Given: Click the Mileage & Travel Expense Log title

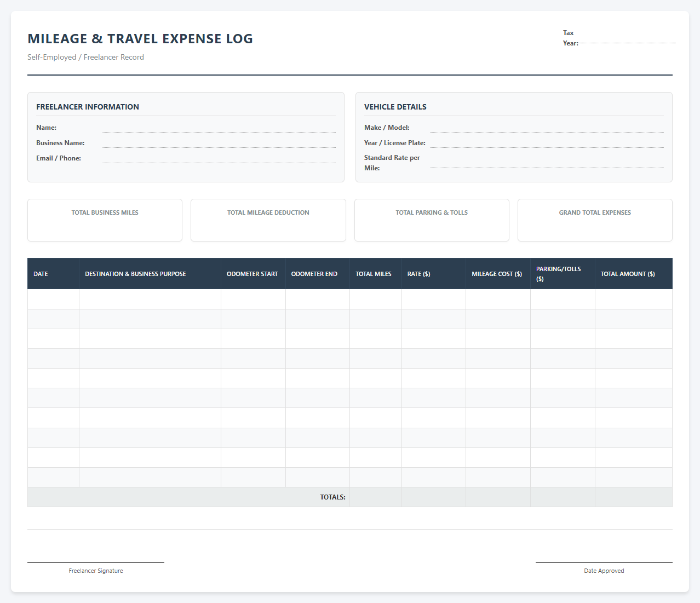Looking at the screenshot, I should (140, 39).
